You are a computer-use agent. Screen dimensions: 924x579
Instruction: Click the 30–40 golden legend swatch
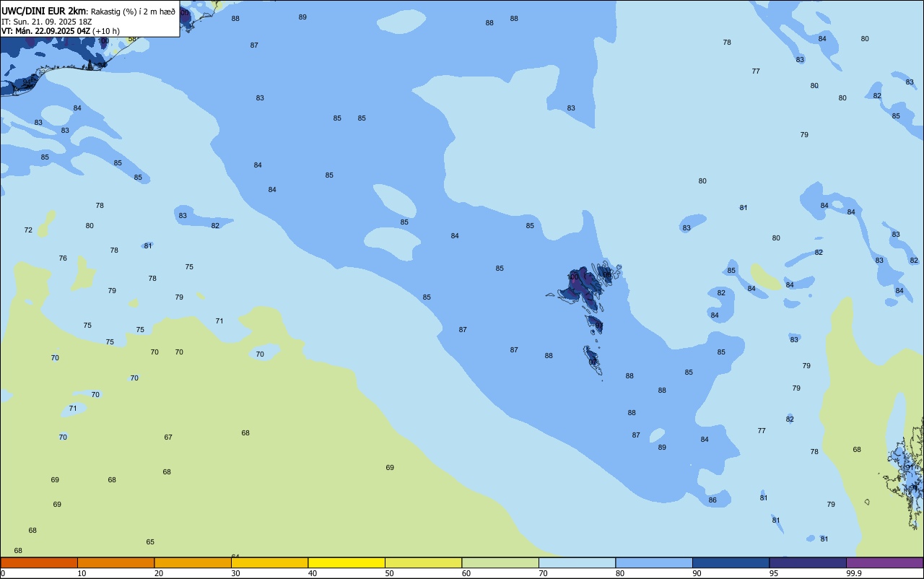pyautogui.click(x=269, y=562)
